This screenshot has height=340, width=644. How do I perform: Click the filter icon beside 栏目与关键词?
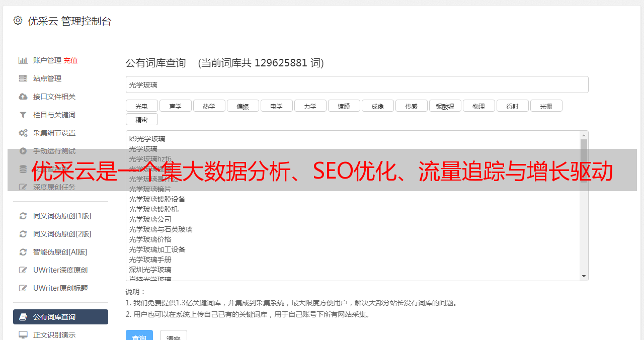point(23,115)
